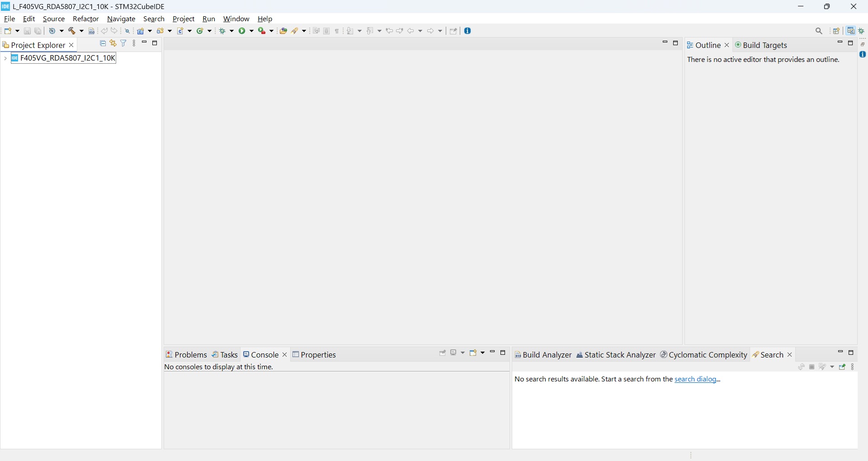Click the blue information center icon

click(x=468, y=31)
